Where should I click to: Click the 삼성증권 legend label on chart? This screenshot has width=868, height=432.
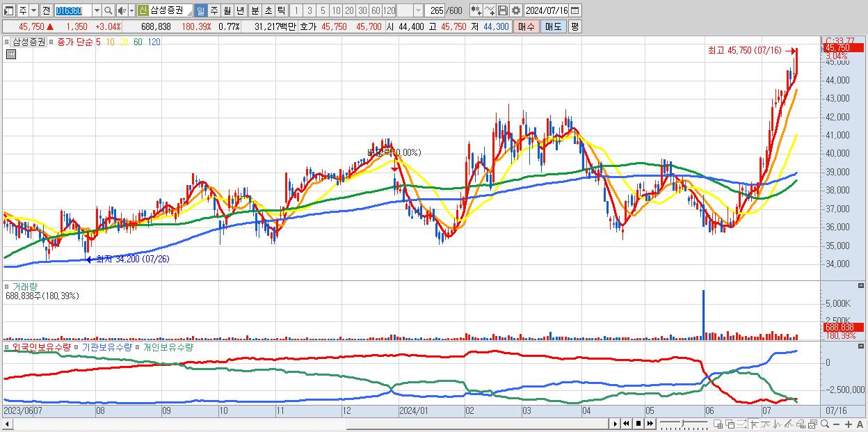click(29, 42)
